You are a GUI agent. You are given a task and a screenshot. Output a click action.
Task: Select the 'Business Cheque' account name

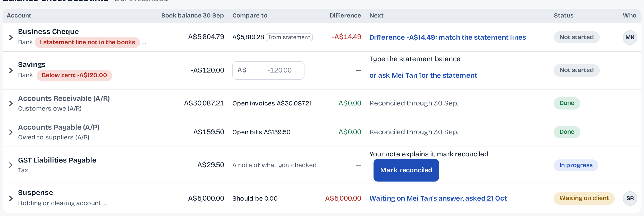click(48, 32)
